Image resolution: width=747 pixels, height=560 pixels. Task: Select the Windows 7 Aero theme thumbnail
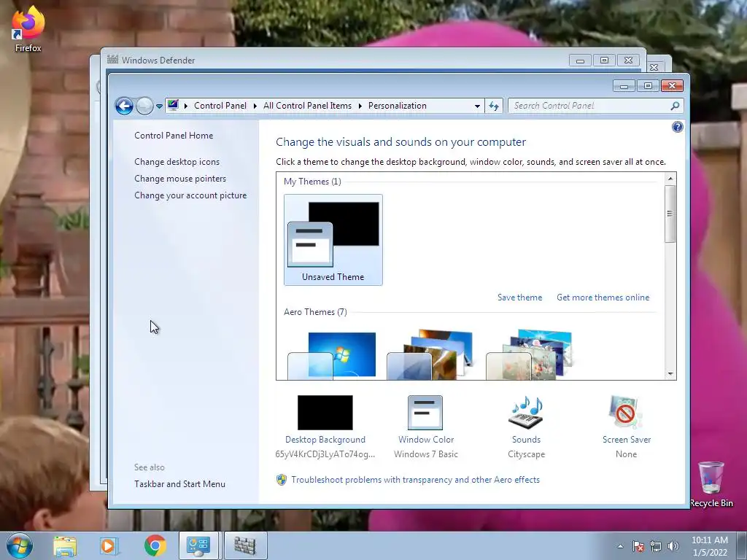tap(332, 355)
